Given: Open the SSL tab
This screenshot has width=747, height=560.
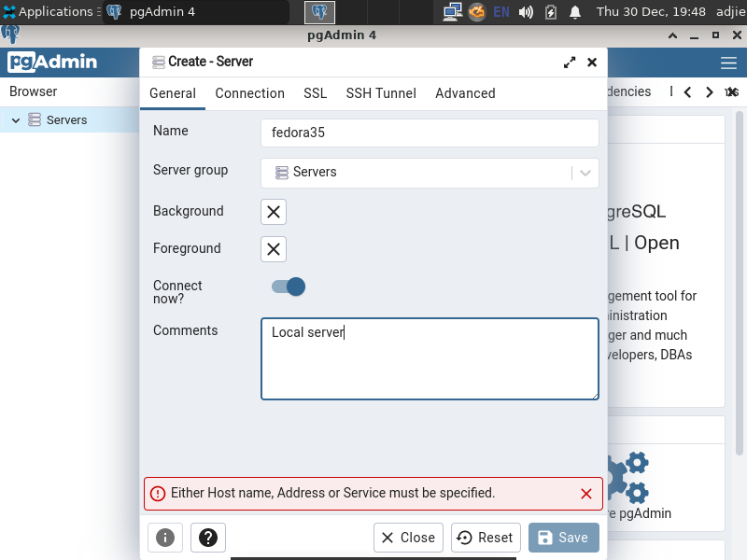Looking at the screenshot, I should [315, 93].
